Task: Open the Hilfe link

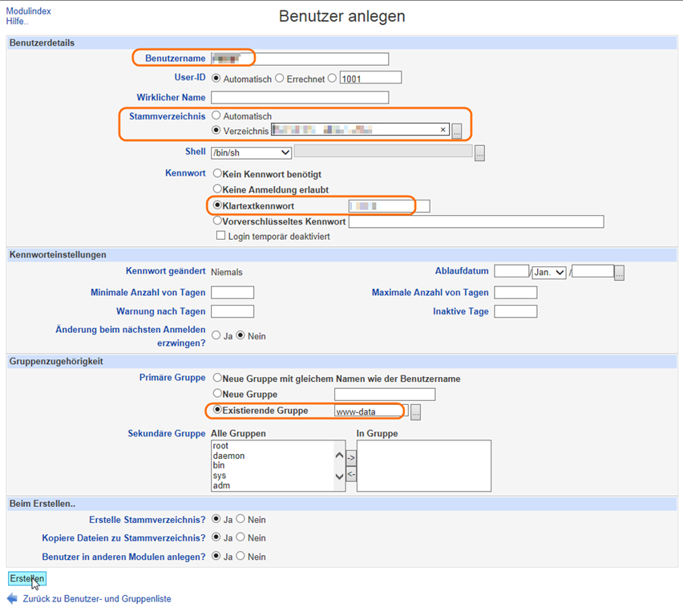Action: pyautogui.click(x=17, y=22)
